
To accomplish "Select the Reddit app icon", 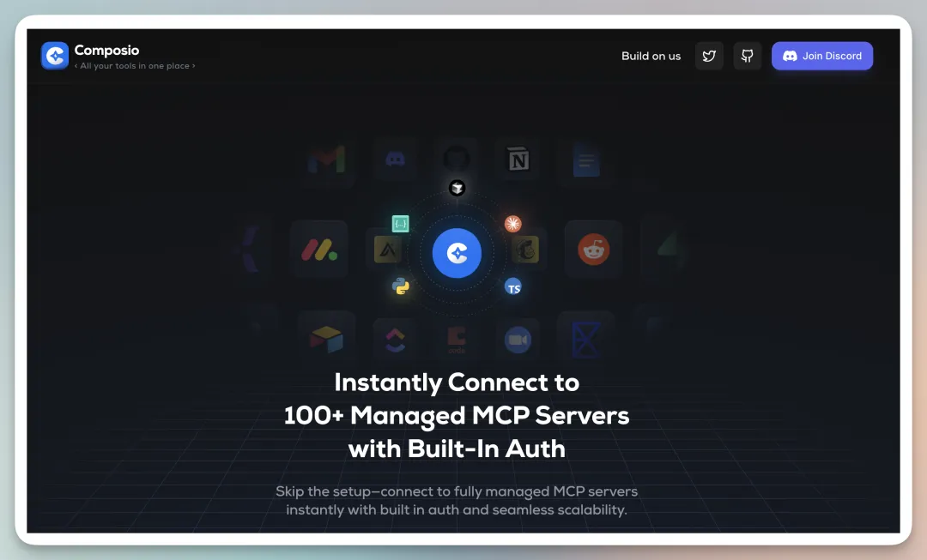I will coord(594,250).
